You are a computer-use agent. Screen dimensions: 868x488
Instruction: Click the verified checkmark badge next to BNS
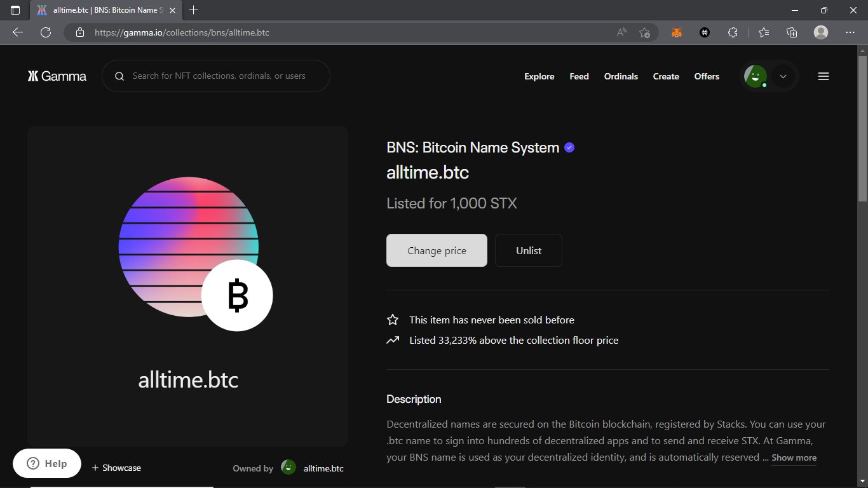click(x=569, y=147)
